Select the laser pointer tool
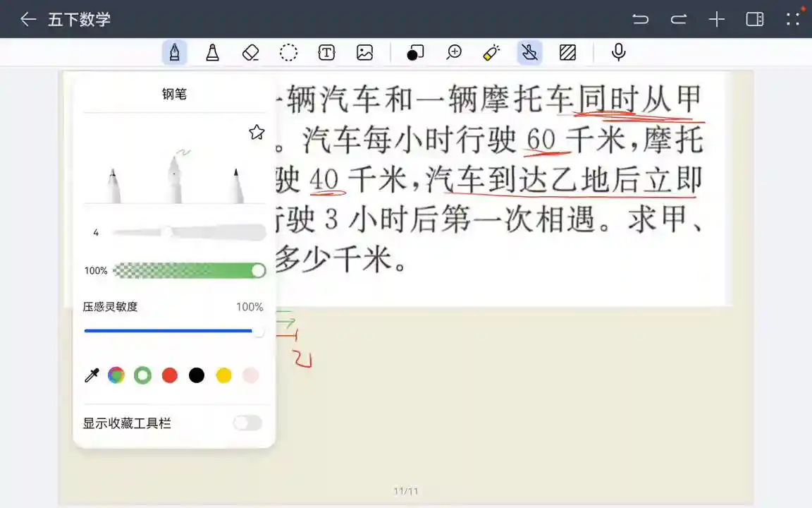Screen dimensions: 812x508 pyautogui.click(x=491, y=52)
